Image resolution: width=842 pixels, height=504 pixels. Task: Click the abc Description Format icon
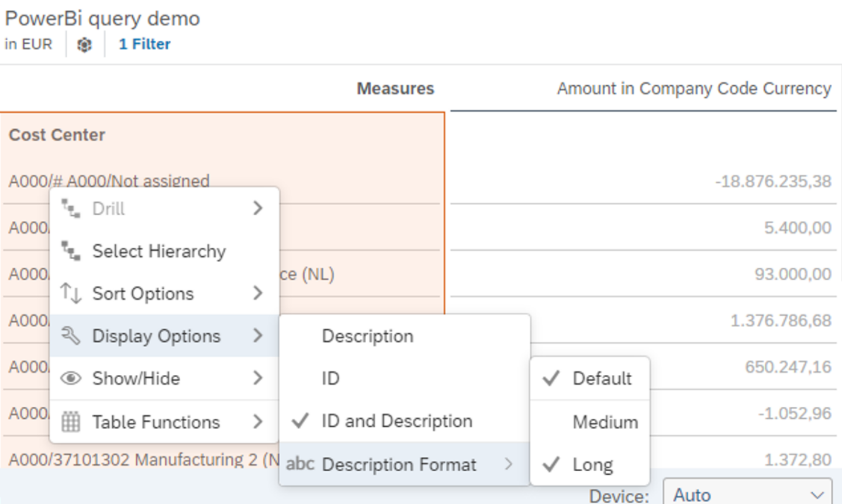pos(300,464)
